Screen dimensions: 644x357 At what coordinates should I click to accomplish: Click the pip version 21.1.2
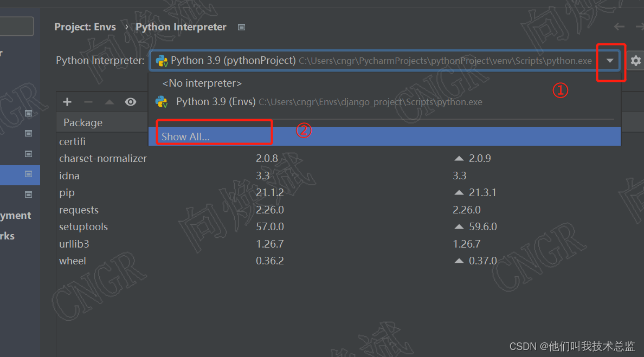[270, 192]
